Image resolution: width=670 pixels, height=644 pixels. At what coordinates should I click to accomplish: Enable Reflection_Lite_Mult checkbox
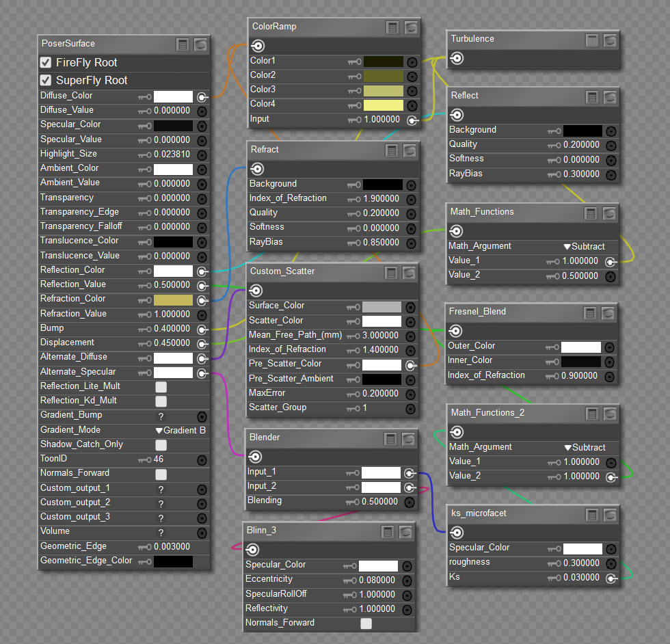tap(161, 387)
